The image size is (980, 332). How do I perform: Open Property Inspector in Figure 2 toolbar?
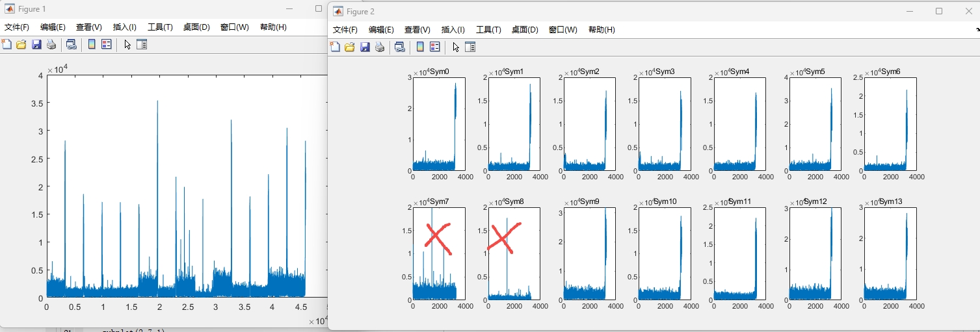pyautogui.click(x=470, y=47)
